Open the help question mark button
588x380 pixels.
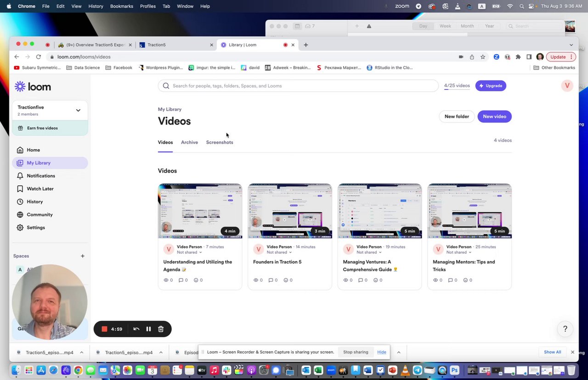coord(565,329)
